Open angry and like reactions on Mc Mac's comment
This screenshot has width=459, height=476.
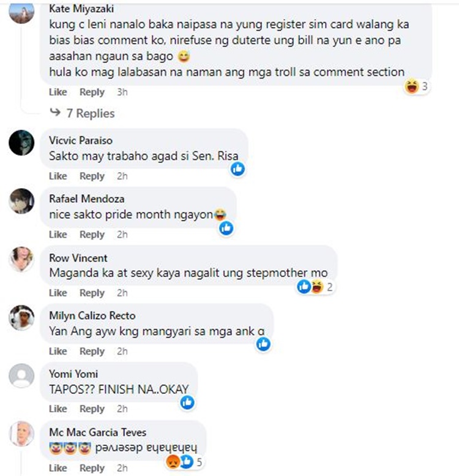coord(184,462)
